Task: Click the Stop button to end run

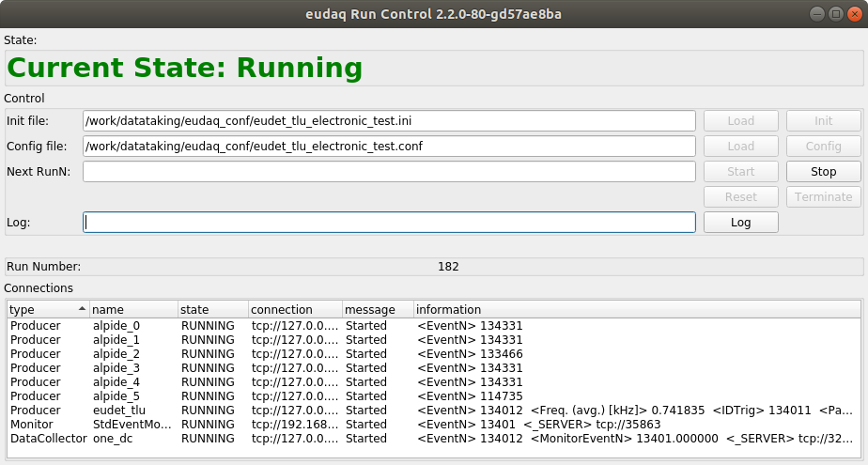Action: (823, 172)
